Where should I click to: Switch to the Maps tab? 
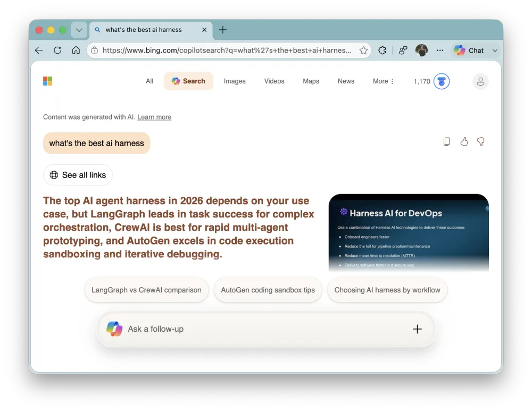pyautogui.click(x=311, y=81)
